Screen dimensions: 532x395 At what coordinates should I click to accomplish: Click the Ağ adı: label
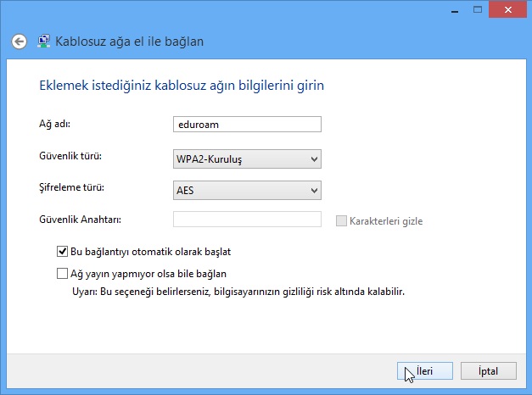click(x=54, y=124)
